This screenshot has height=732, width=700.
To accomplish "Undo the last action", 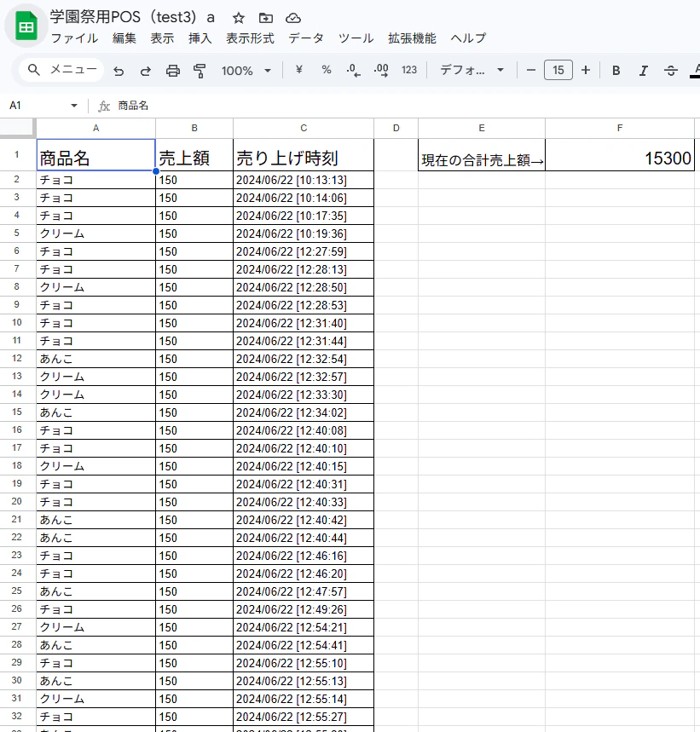I will 119,71.
